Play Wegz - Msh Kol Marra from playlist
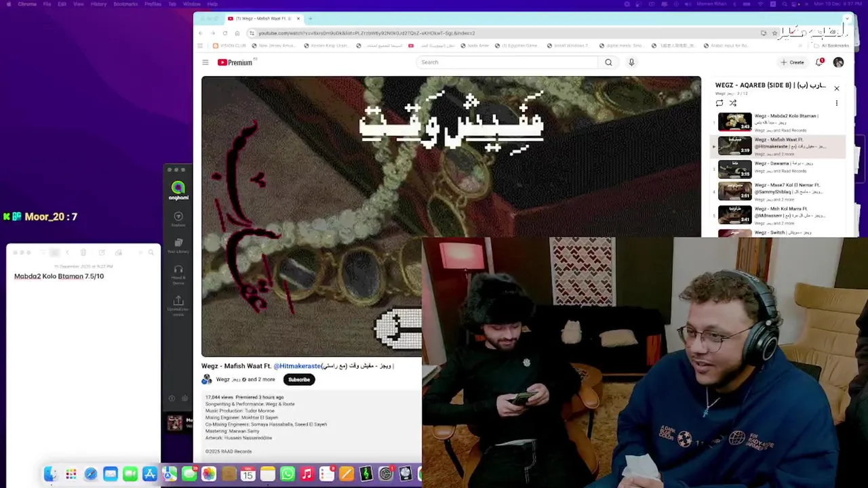This screenshot has width=868, height=488. (778, 216)
